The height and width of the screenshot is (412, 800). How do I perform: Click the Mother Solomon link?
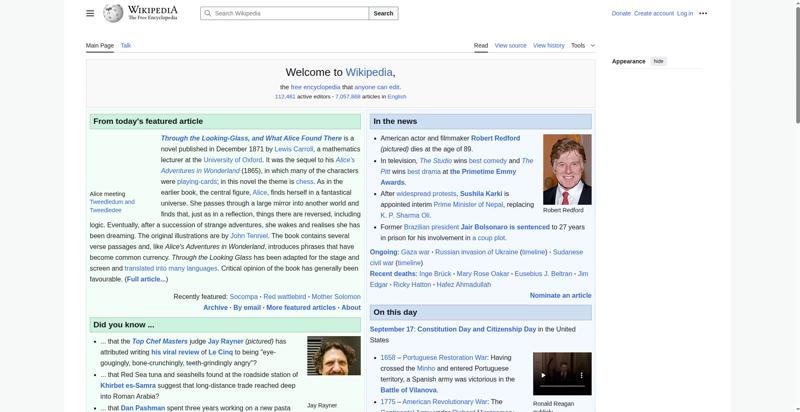pos(336,296)
